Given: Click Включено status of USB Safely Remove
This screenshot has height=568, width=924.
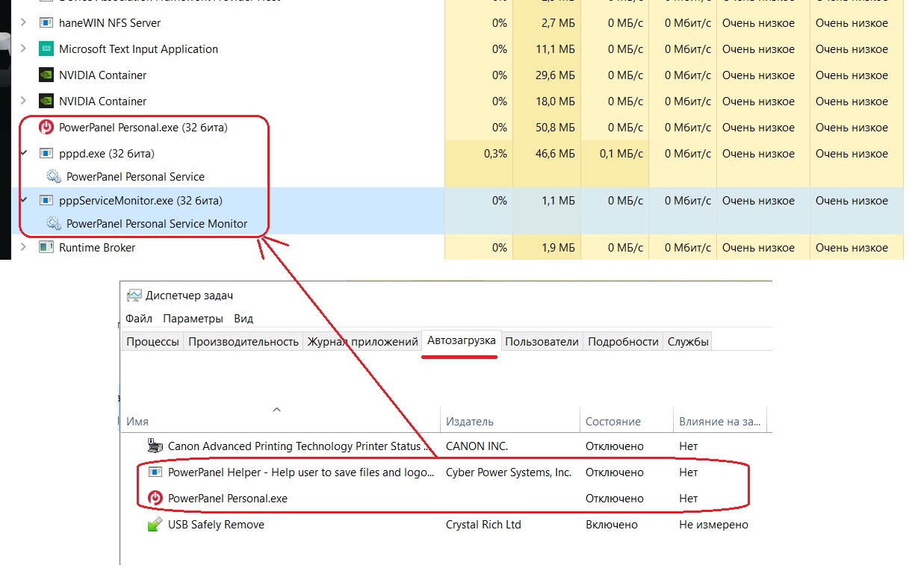Looking at the screenshot, I should click(612, 525).
